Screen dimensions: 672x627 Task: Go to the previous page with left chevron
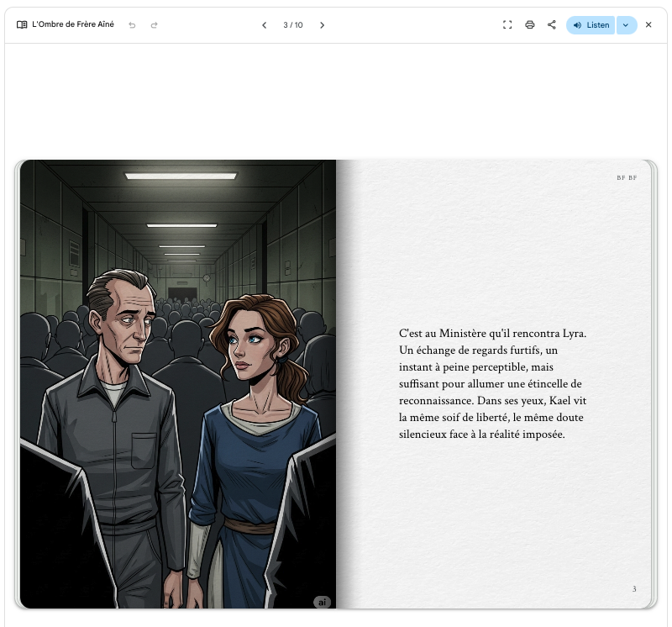tap(265, 25)
